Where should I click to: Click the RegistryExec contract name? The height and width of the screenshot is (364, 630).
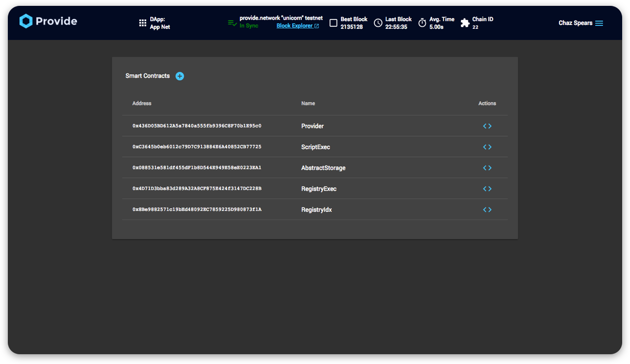click(319, 189)
